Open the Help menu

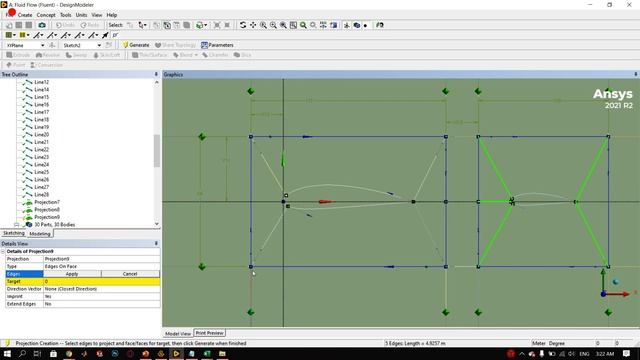pyautogui.click(x=112, y=15)
